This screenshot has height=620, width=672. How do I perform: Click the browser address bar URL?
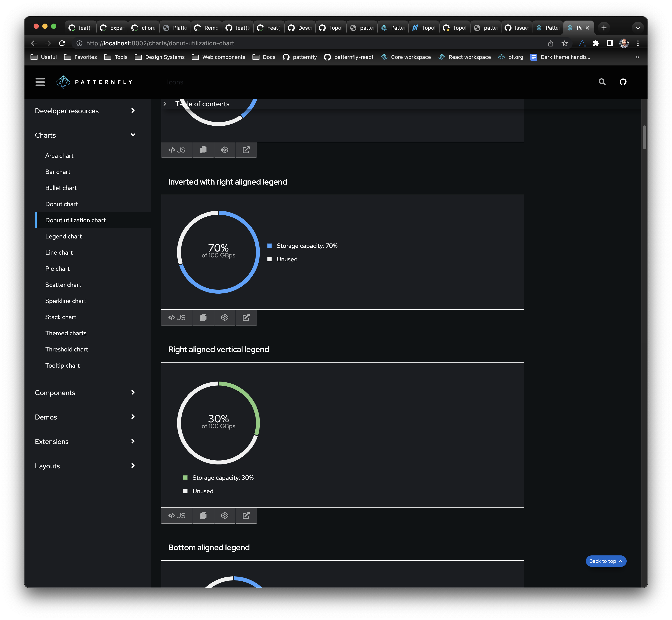[x=160, y=43]
